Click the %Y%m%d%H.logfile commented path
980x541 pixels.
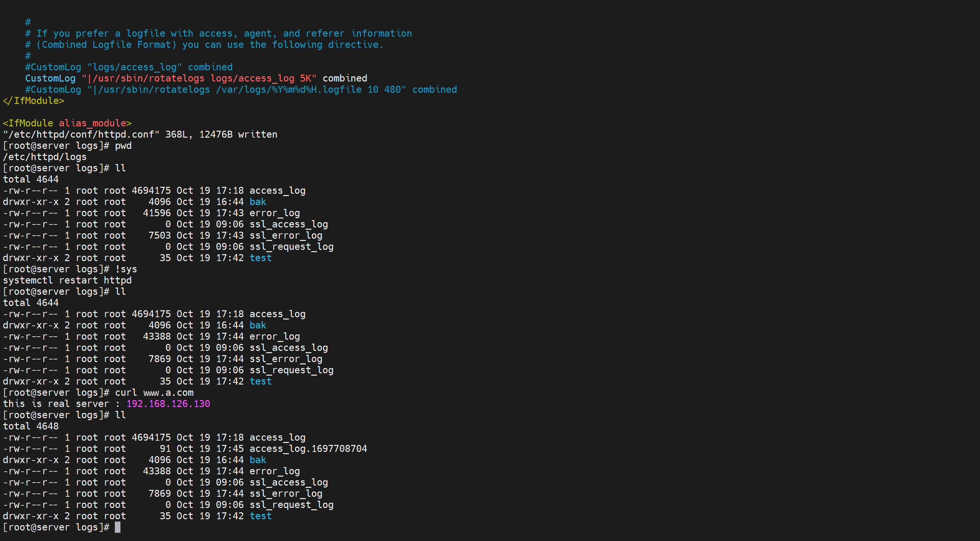(x=316, y=89)
